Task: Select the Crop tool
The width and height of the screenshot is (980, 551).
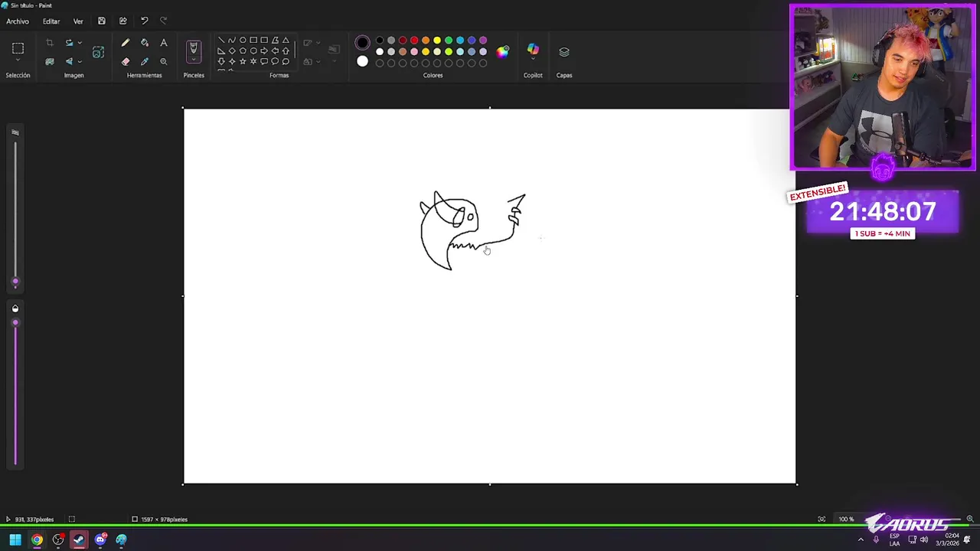Action: point(50,43)
